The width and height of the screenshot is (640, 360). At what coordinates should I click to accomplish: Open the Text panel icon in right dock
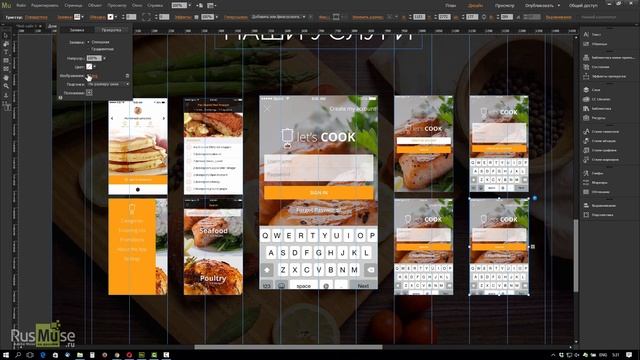(x=586, y=35)
